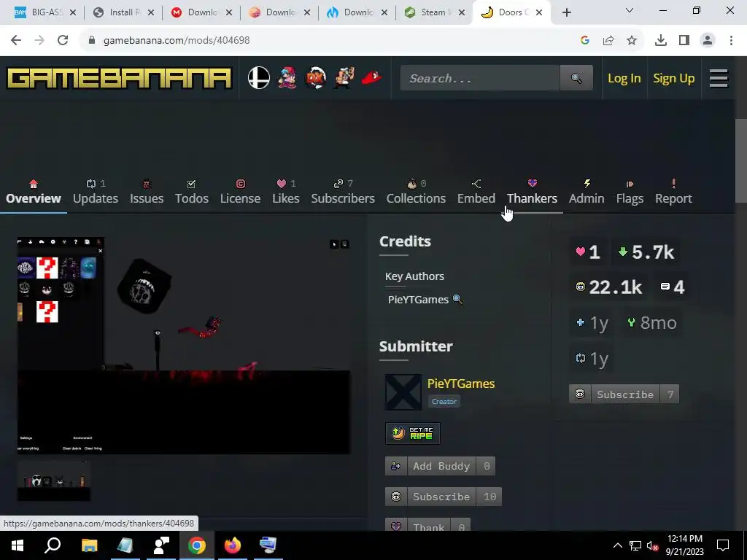Toggle the browser side panel

pos(684,41)
